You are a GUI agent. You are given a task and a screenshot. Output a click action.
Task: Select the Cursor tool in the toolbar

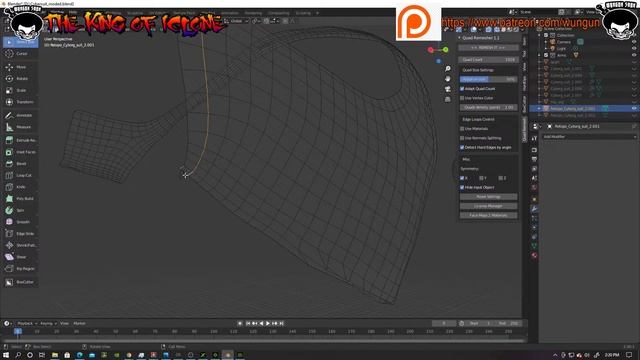tap(20, 53)
